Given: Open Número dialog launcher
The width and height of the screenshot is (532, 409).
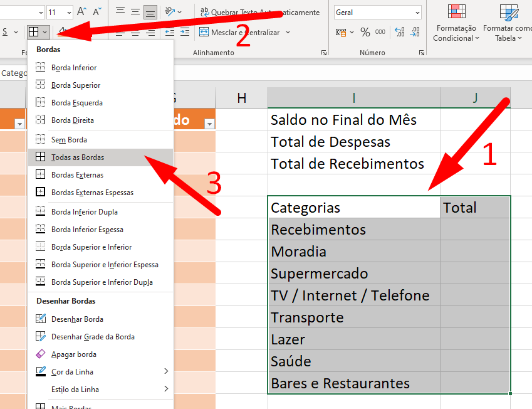Looking at the screenshot, I should pos(421,53).
